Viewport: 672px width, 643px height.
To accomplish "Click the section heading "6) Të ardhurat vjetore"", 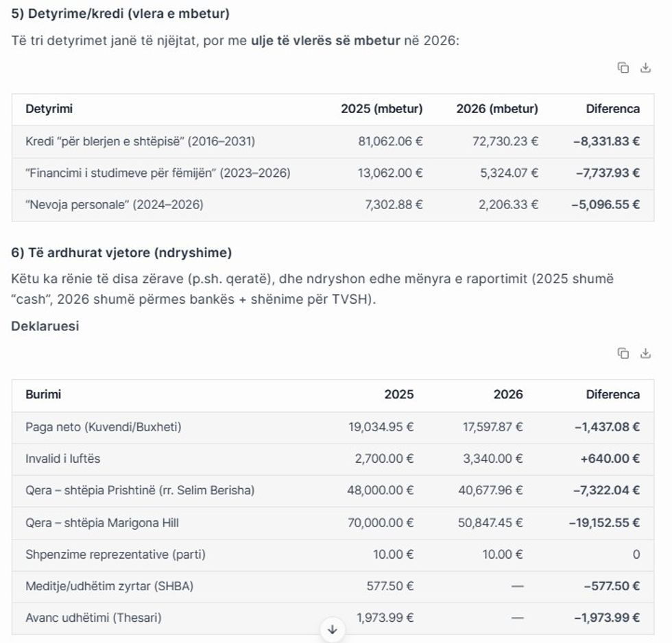I will click(x=121, y=253).
